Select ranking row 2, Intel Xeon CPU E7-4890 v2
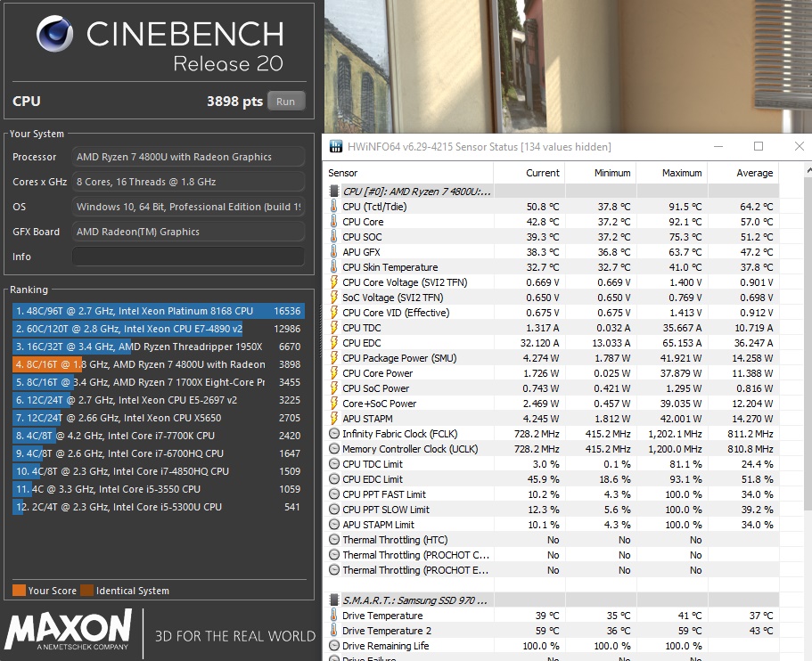Screen dimensions: 812x661 point(158,329)
